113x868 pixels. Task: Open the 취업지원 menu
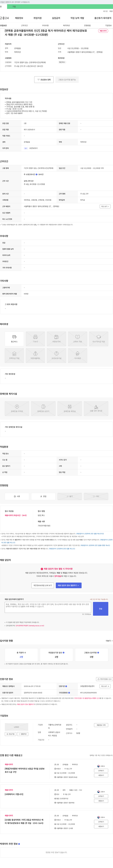pyautogui.click(x=38, y=18)
